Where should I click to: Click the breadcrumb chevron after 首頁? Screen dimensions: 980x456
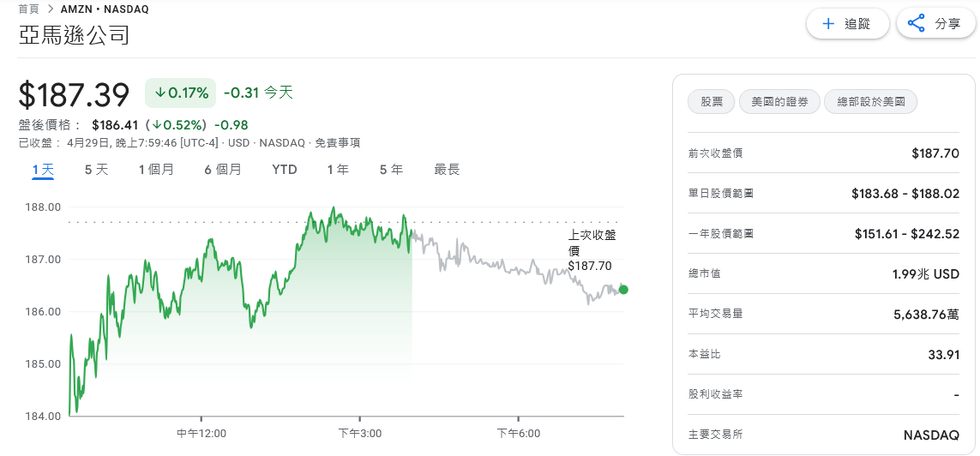[51, 9]
